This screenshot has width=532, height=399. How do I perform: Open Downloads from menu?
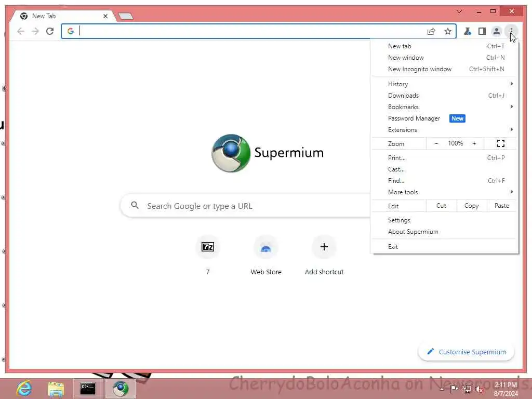(x=445, y=96)
